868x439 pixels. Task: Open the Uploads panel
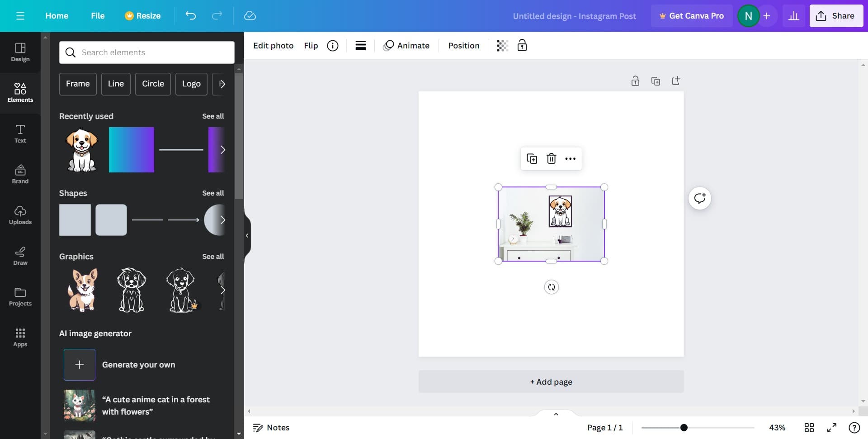pyautogui.click(x=20, y=215)
